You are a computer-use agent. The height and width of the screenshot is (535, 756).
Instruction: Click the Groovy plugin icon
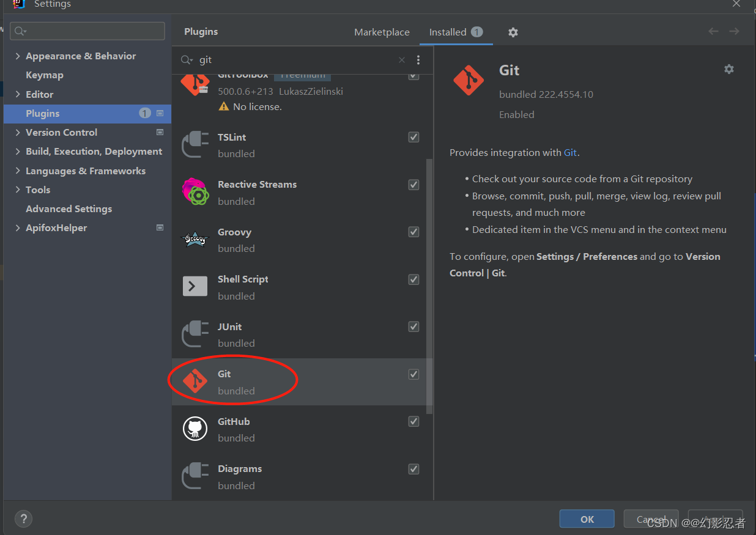point(195,240)
